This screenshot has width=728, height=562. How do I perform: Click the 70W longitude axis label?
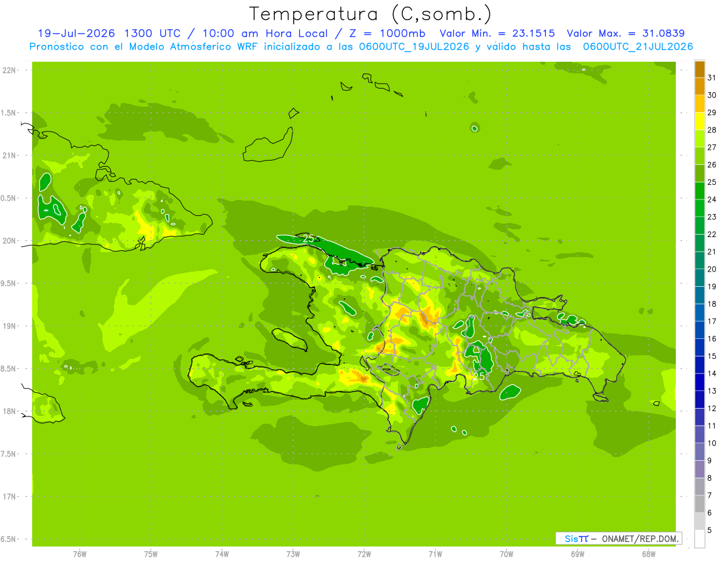point(506,554)
